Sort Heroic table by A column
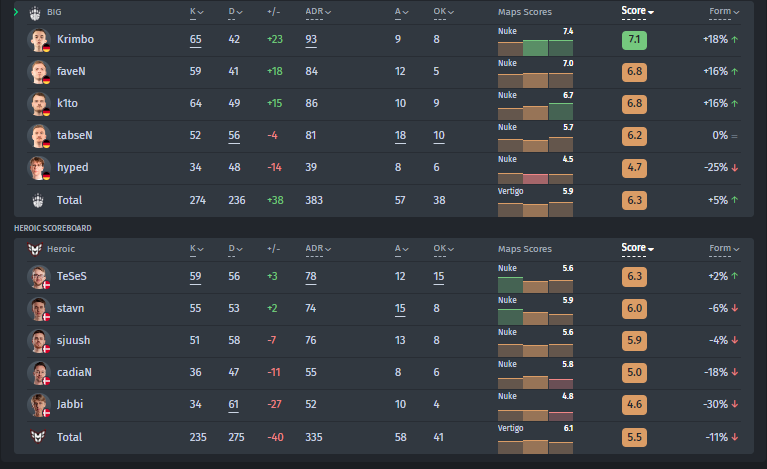The width and height of the screenshot is (767, 469). pyautogui.click(x=402, y=248)
